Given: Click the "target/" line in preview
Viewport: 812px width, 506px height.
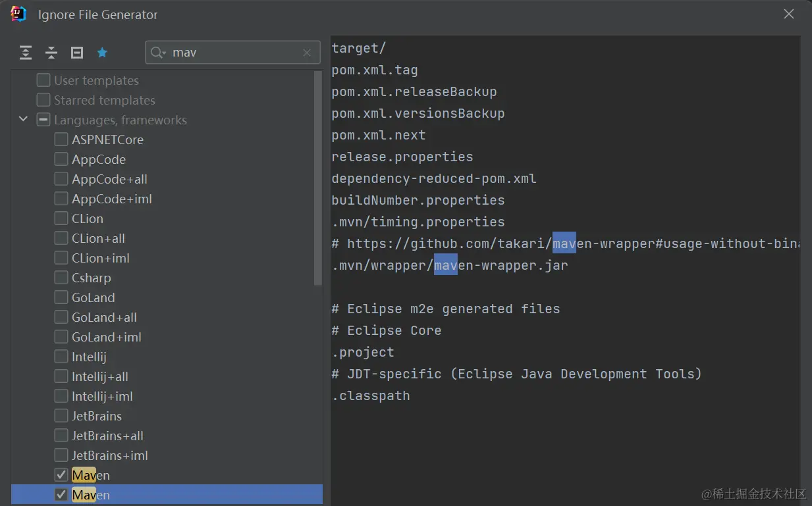Looking at the screenshot, I should coord(359,48).
